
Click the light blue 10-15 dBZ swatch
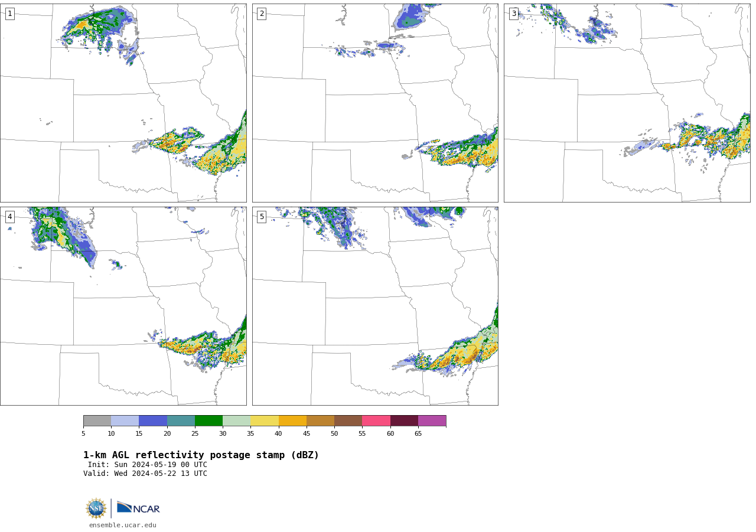[125, 421]
